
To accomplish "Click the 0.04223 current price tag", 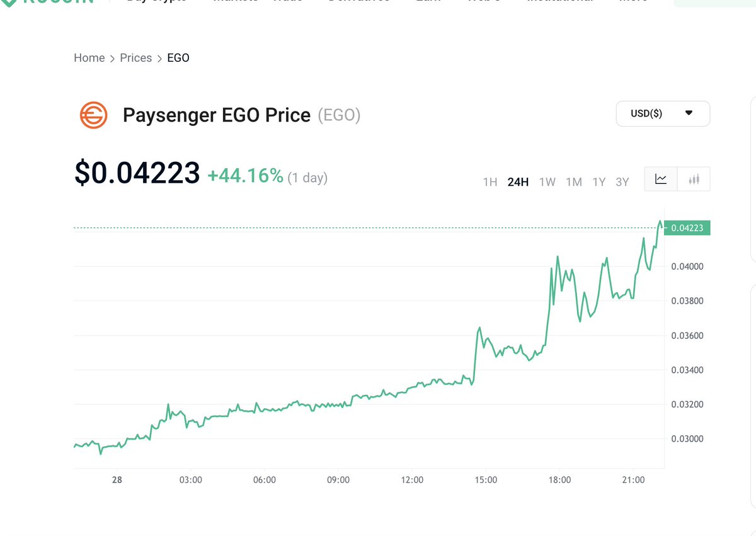I will (x=687, y=228).
